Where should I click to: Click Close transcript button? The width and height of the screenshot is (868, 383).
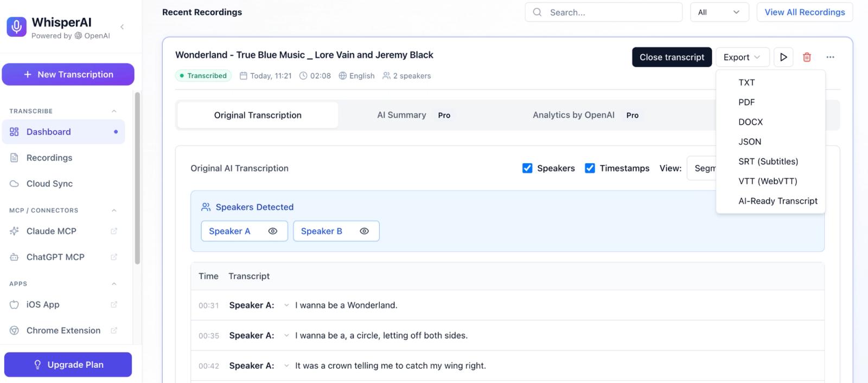(x=672, y=57)
